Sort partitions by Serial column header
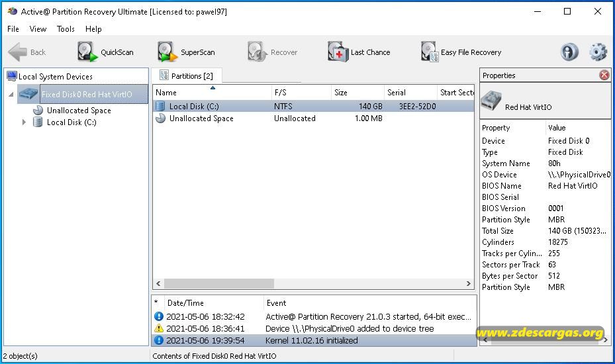This screenshot has height=364, width=615. pos(410,93)
